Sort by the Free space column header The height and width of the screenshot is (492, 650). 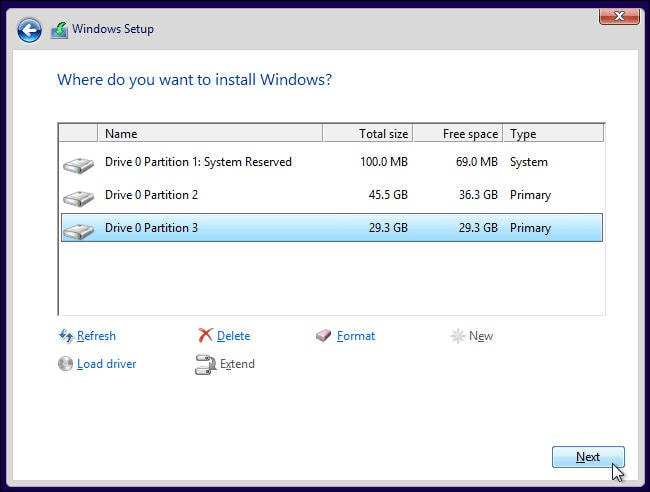coord(457,133)
